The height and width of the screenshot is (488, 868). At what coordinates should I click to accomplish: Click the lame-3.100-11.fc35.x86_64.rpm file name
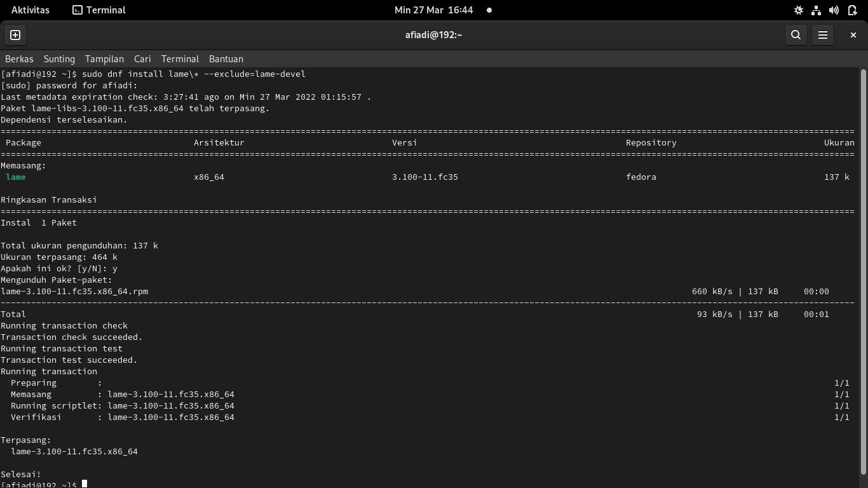click(x=74, y=291)
